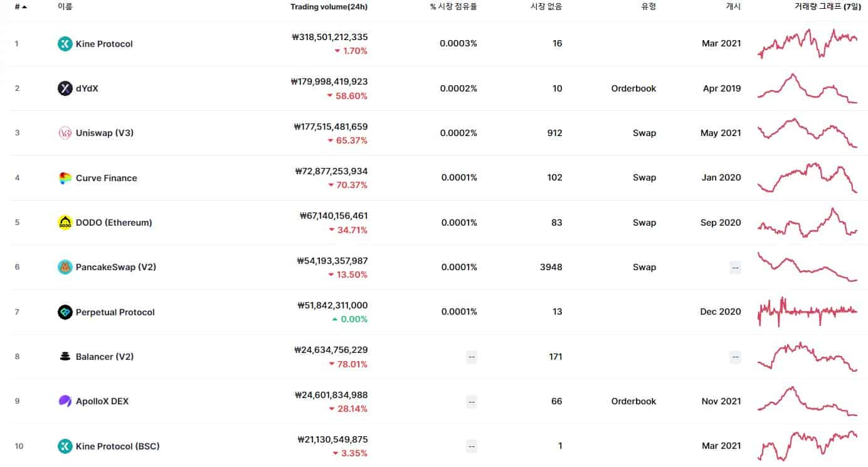Click the PancakeSwap (V2) logo icon

tap(65, 267)
